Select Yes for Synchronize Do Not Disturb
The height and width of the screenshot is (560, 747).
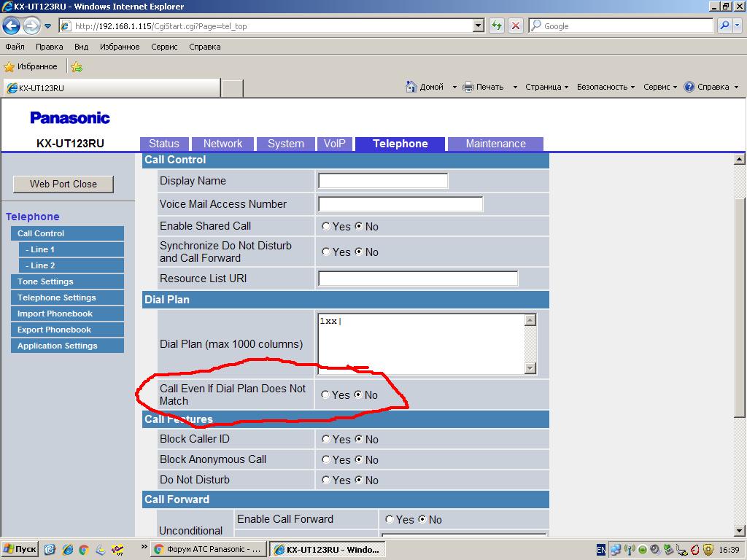click(326, 252)
